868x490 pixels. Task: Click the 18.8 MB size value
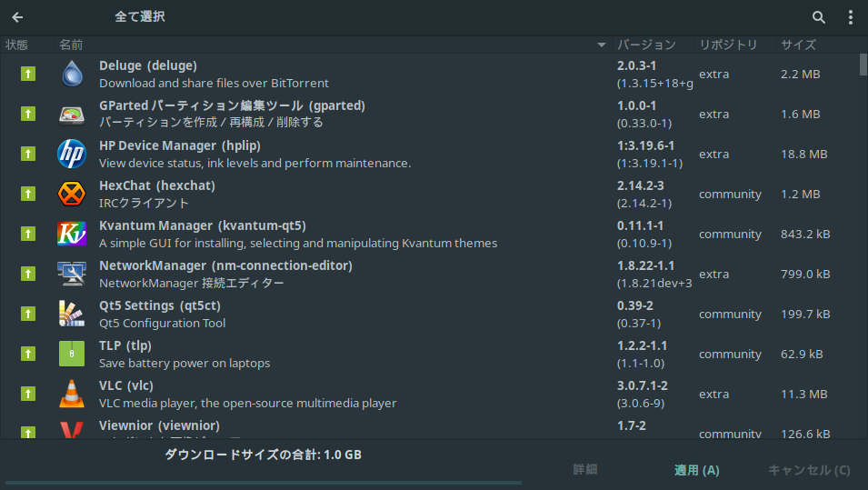pyautogui.click(x=803, y=154)
